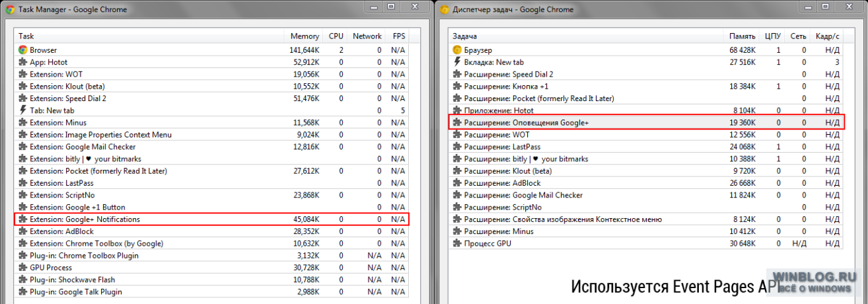Image resolution: width=868 pixels, height=304 pixels.
Task: Click Chrome icon in Task Manager title bar
Action: click(x=10, y=9)
